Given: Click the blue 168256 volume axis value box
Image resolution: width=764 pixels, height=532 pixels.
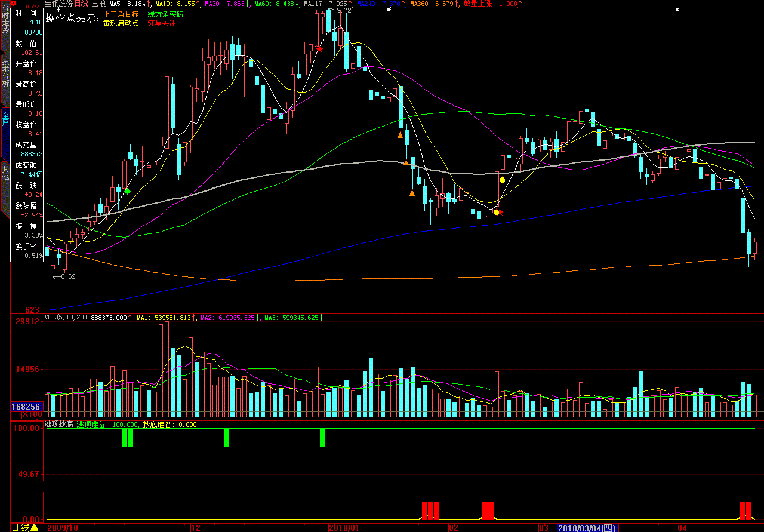Looking at the screenshot, I should click(x=26, y=407).
